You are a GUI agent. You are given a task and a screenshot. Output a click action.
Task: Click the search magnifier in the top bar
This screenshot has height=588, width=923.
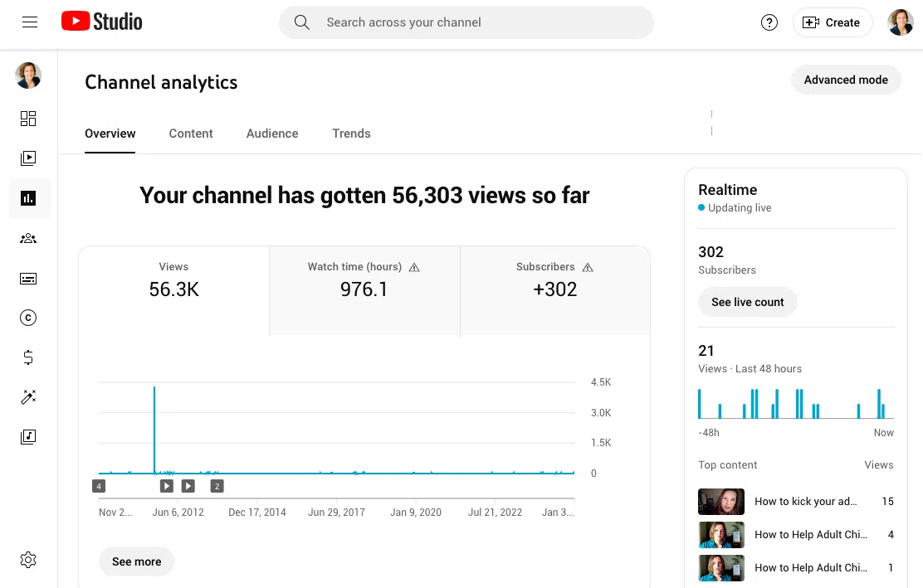(301, 22)
